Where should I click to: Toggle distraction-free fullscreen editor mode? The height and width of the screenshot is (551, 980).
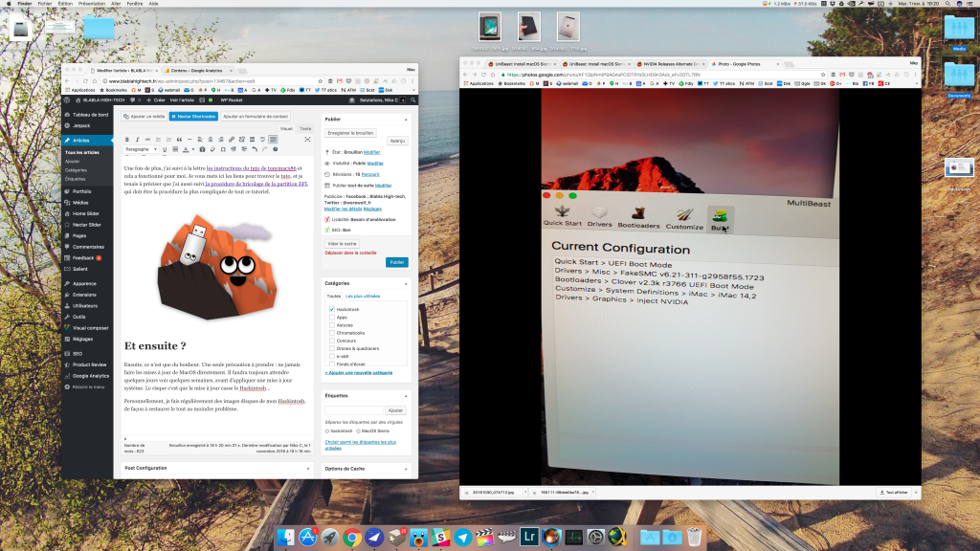coord(307,140)
